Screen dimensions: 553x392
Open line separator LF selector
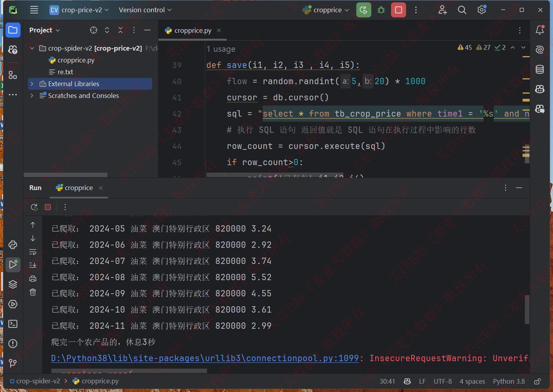click(422, 381)
